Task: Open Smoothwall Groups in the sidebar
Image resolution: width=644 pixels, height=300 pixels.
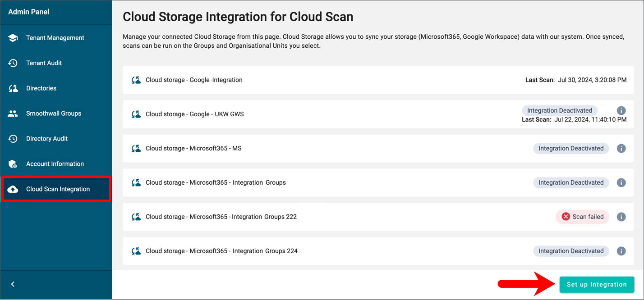Action: [x=56, y=114]
